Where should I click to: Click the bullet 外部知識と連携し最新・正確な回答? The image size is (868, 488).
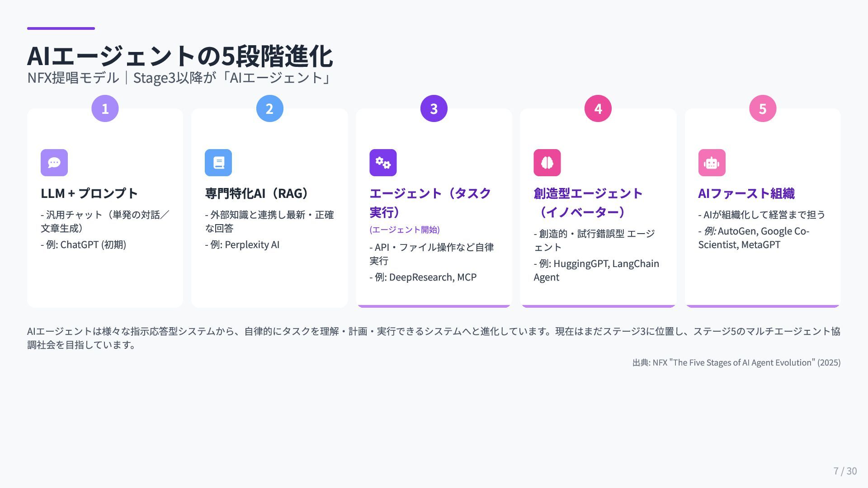(269, 221)
